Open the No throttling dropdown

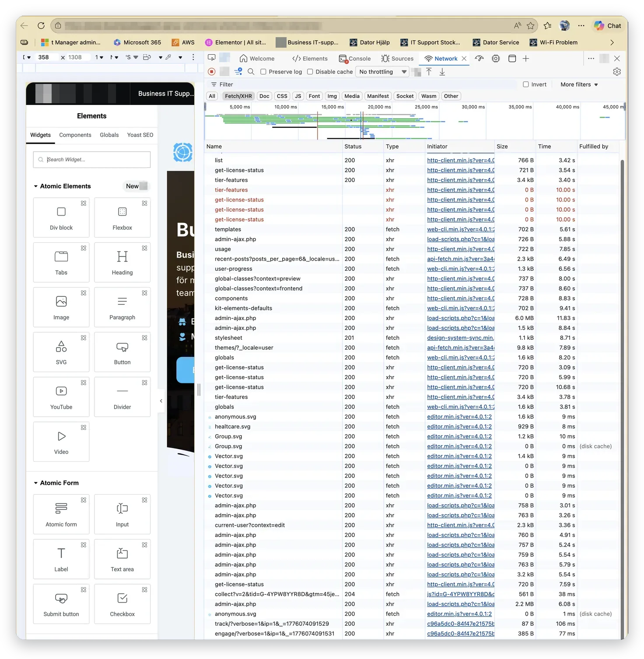tap(383, 72)
